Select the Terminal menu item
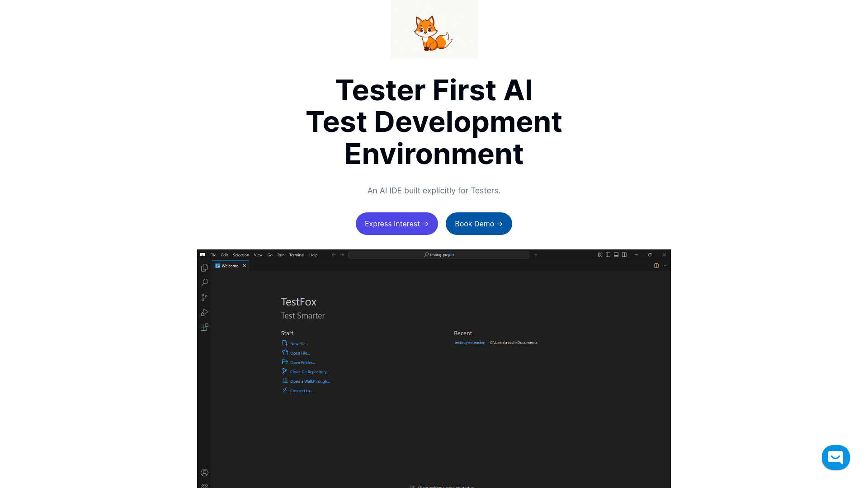This screenshot has width=868, height=488. [296, 254]
